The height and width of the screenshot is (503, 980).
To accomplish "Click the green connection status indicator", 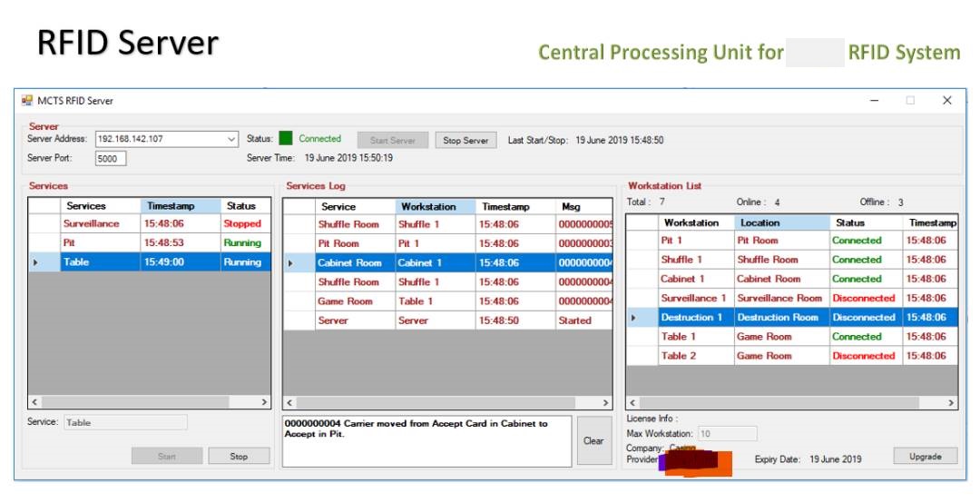I will (286, 139).
